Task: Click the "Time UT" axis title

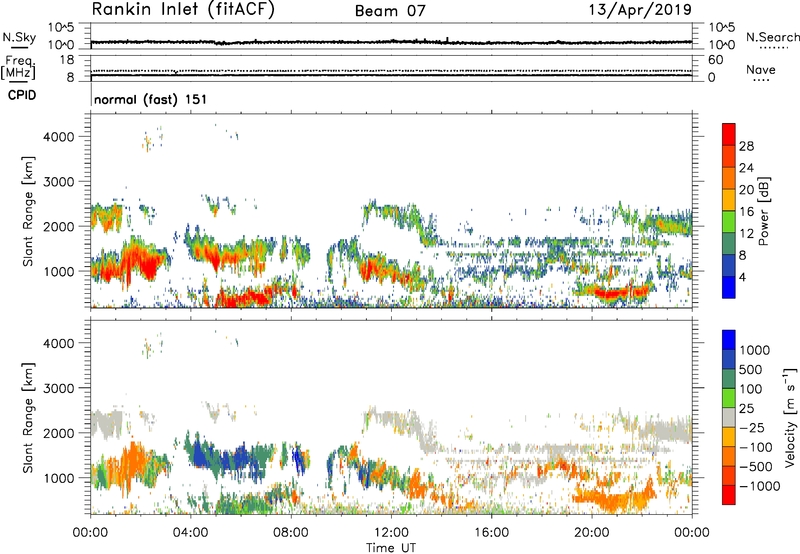Action: (391, 548)
